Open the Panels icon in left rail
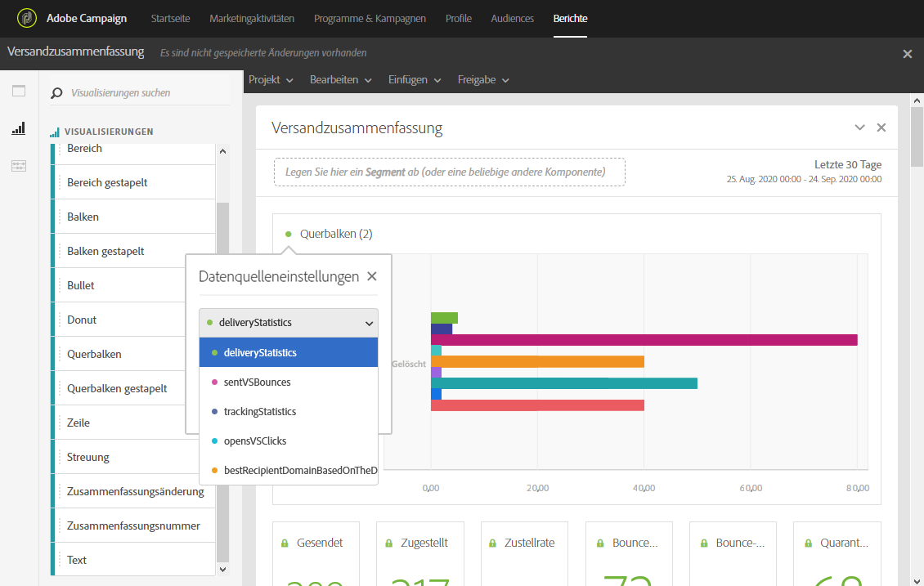924x586 pixels. (x=19, y=91)
